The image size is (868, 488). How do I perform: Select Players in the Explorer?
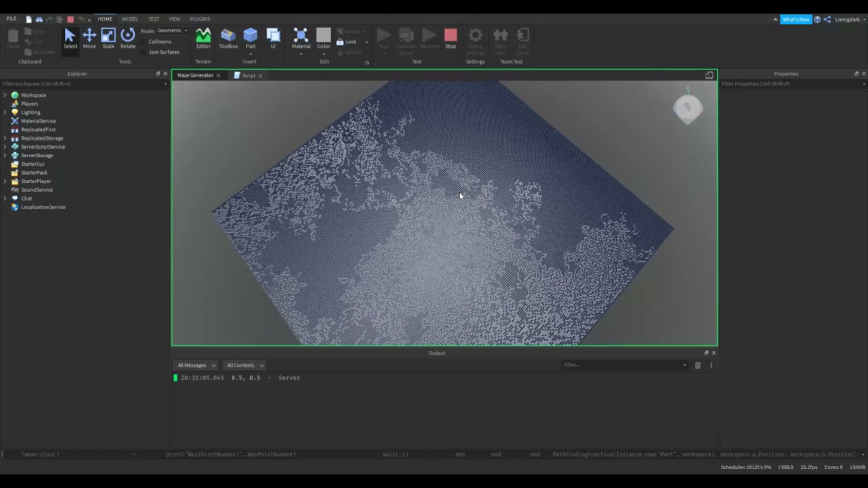29,104
